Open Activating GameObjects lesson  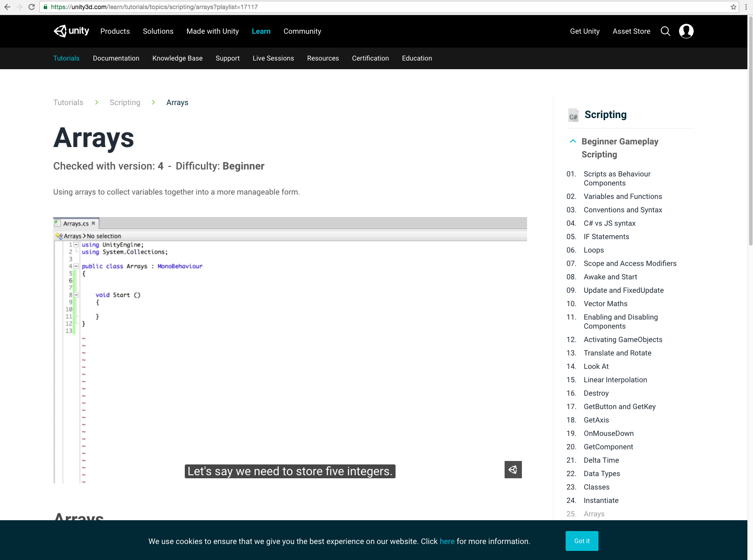[x=623, y=339]
